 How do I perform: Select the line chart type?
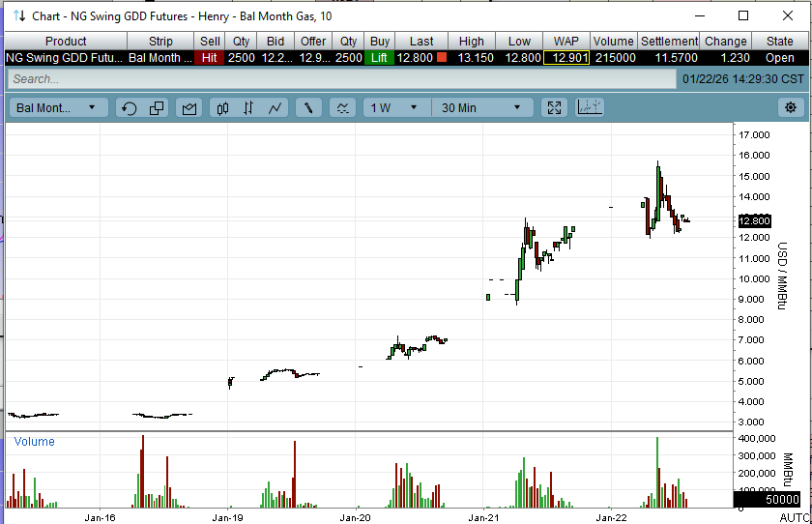pos(275,107)
